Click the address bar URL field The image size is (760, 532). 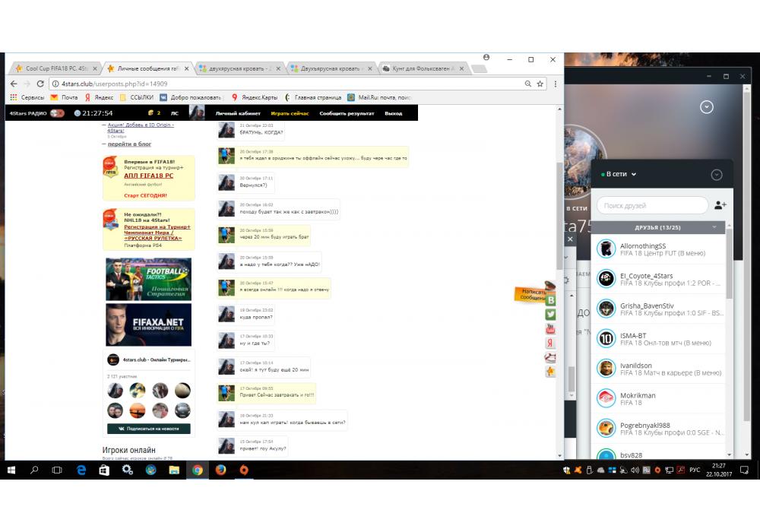click(x=286, y=84)
